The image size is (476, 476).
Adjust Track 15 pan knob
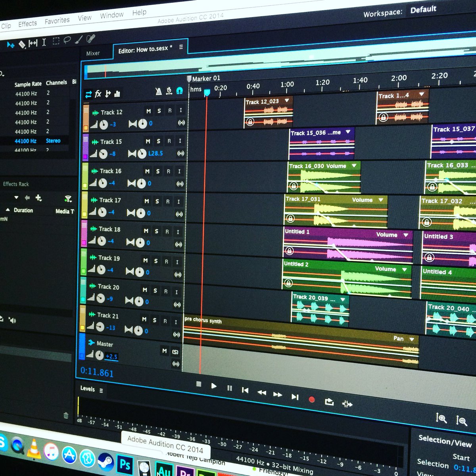[x=142, y=154]
